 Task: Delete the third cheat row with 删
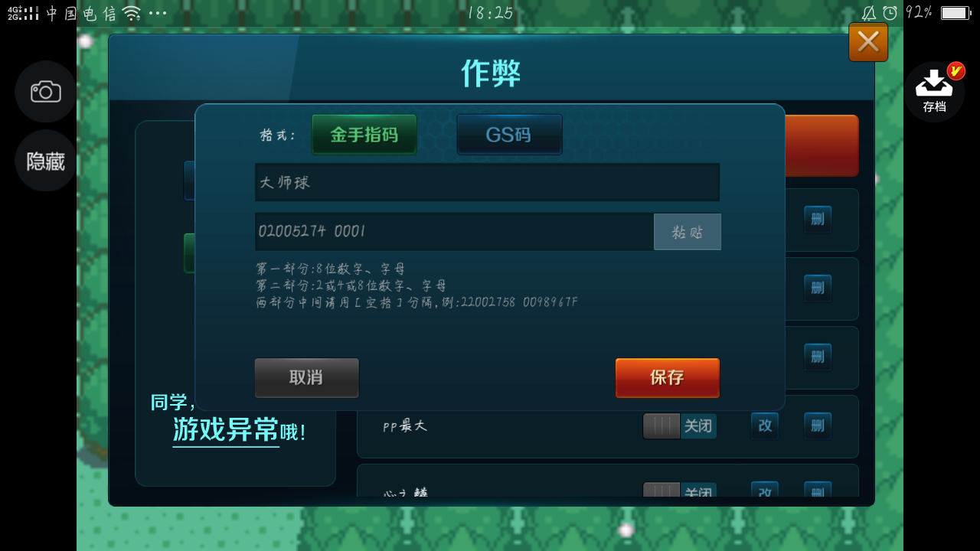[818, 357]
